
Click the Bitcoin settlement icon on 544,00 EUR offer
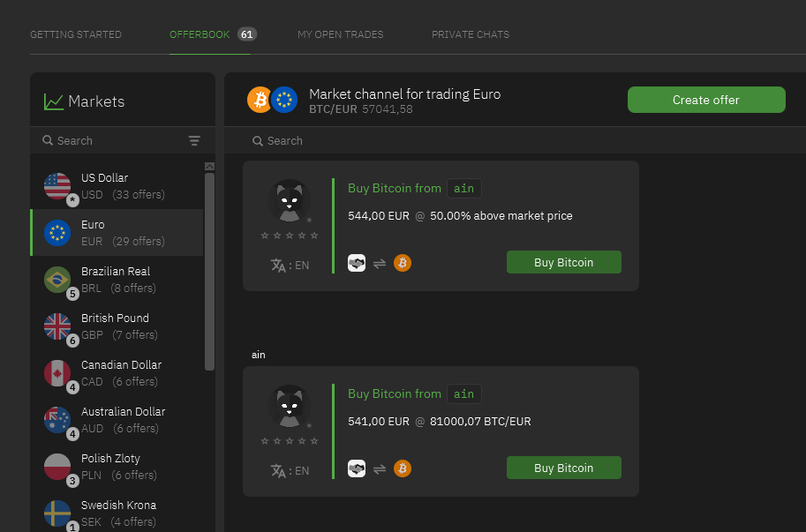[403, 263]
